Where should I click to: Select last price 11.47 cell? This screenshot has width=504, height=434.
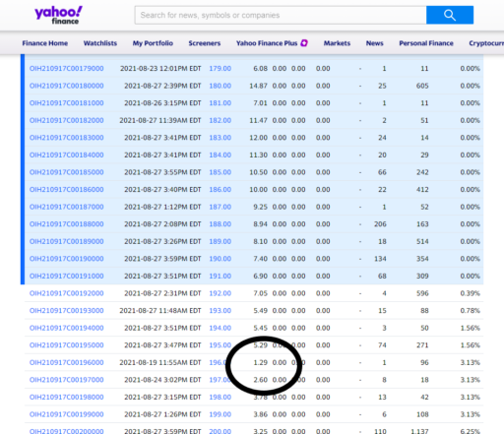click(259, 120)
